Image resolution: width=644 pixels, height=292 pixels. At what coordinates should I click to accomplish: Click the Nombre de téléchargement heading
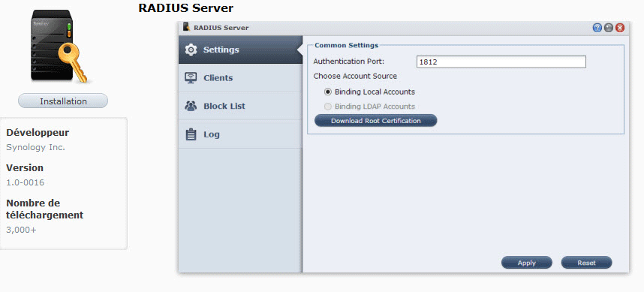[45, 209]
